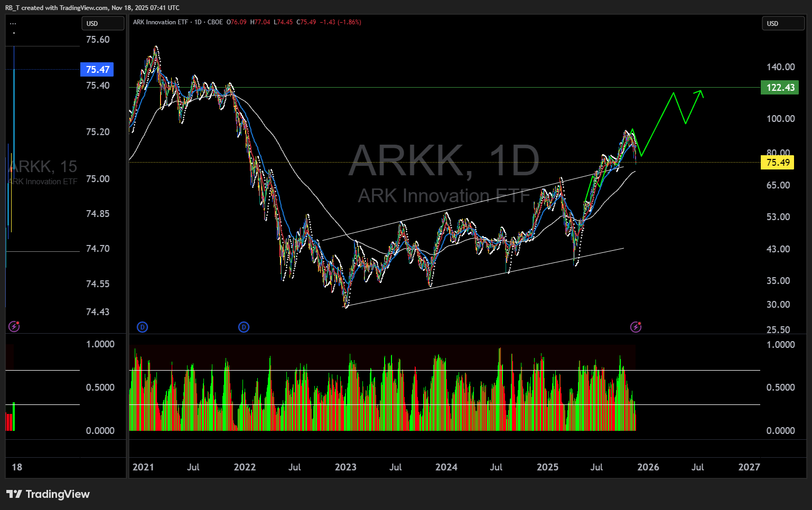
Task: Click the 65.00 price scale label
Action: click(778, 185)
